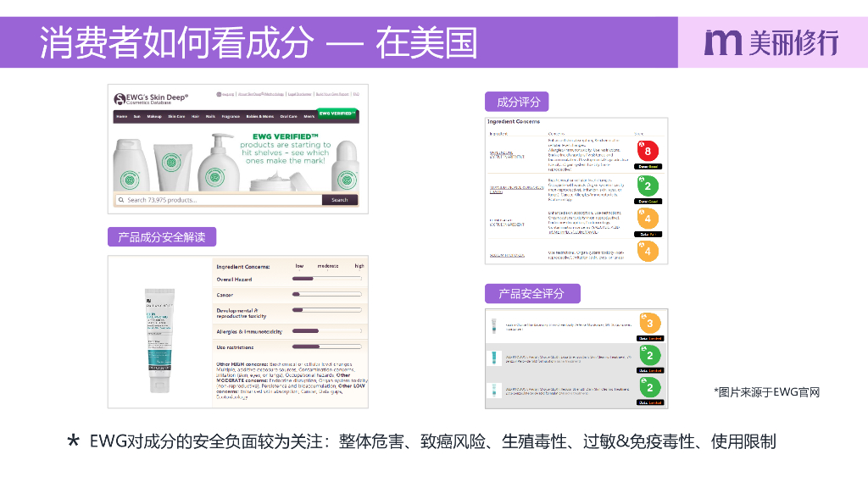Click the Overall Hazard level bar
Viewport: 868px width, 488px height.
pyautogui.click(x=326, y=279)
